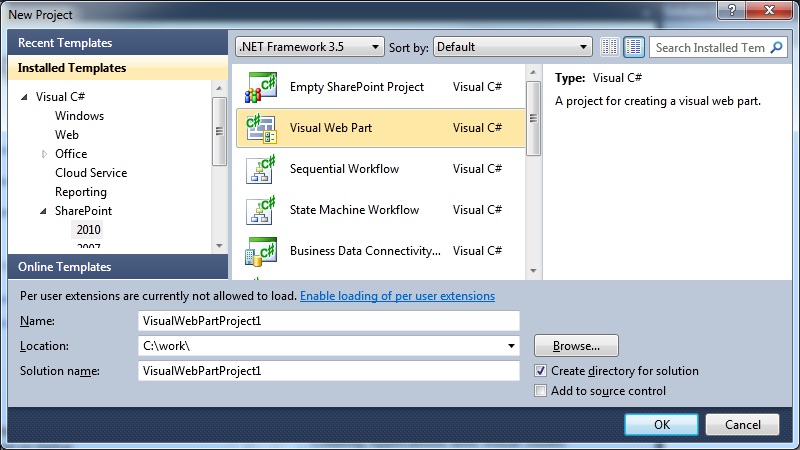Collapse the Visual C# tree node
This screenshot has height=450, width=800.
tap(24, 96)
